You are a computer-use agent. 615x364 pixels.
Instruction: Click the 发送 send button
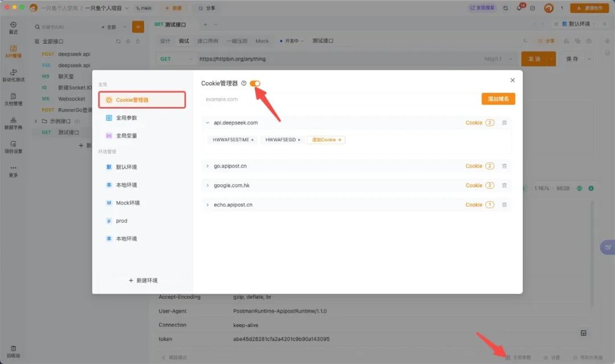534,59
